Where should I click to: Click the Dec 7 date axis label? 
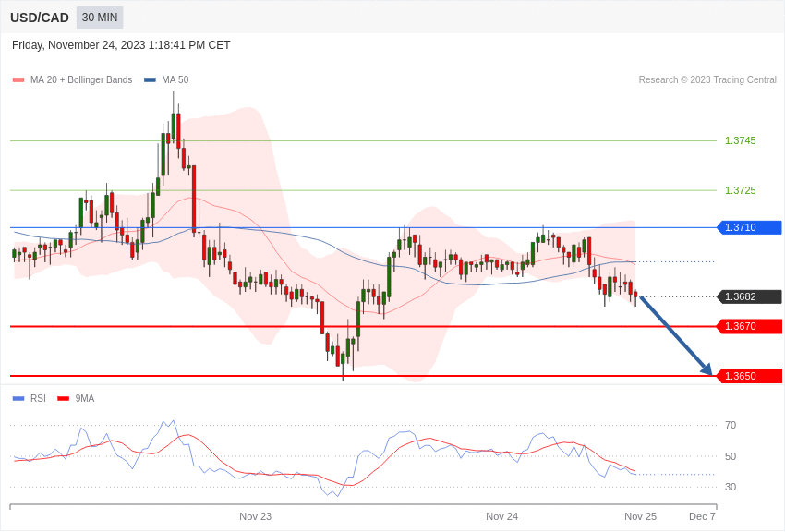[703, 516]
